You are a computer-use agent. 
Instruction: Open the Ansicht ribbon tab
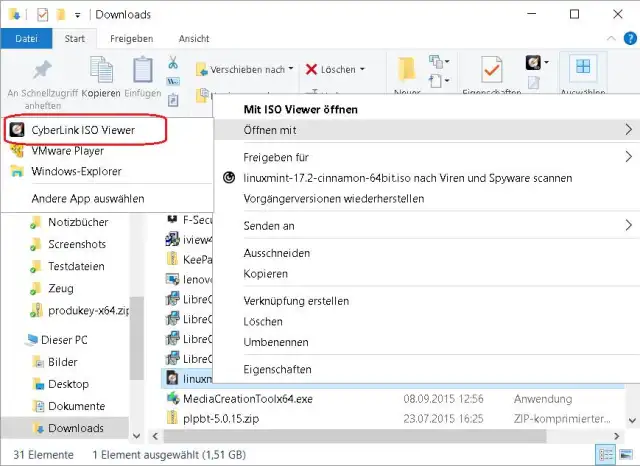(x=193, y=38)
